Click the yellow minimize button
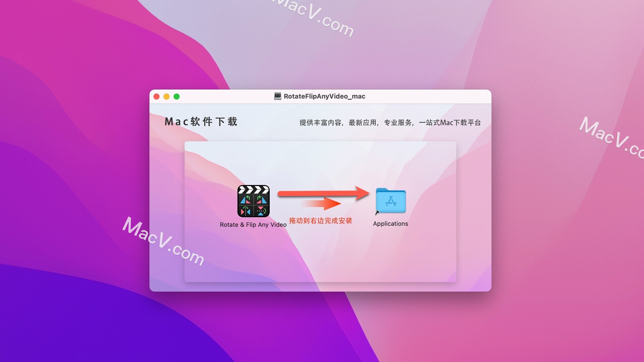 click(x=166, y=97)
